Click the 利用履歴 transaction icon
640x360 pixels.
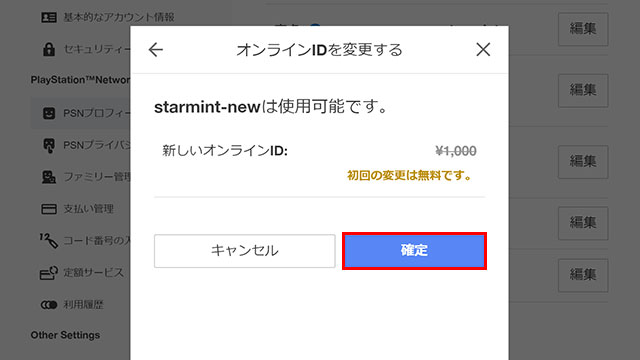[x=49, y=304]
